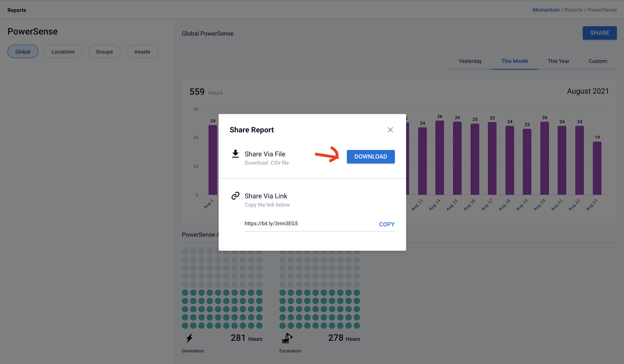
Task: Open the Momentum breadcrumb link
Action: 546,10
